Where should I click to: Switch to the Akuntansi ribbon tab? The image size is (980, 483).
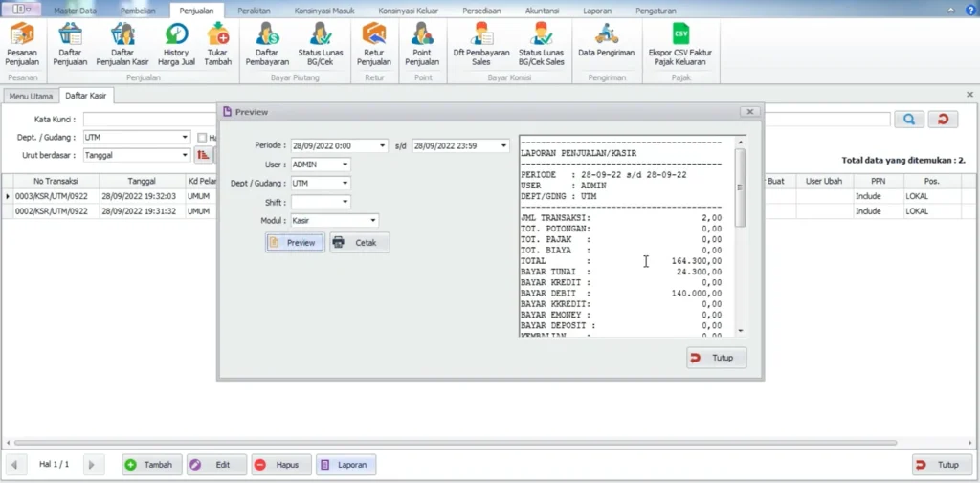pos(543,10)
